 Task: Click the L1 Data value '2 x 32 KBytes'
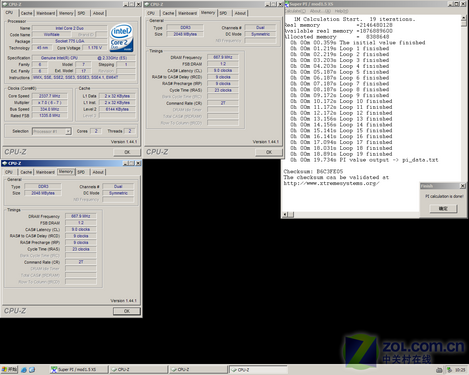[x=117, y=96]
